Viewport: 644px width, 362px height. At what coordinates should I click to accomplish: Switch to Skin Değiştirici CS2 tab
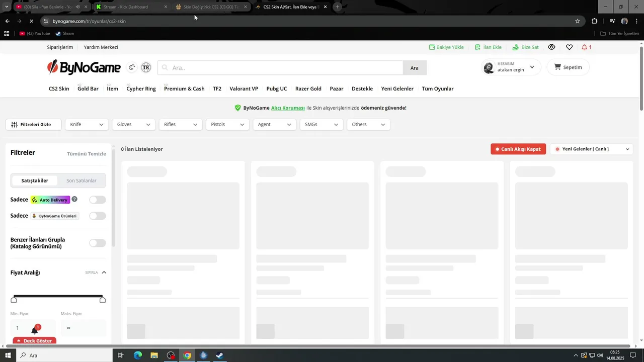[211, 7]
